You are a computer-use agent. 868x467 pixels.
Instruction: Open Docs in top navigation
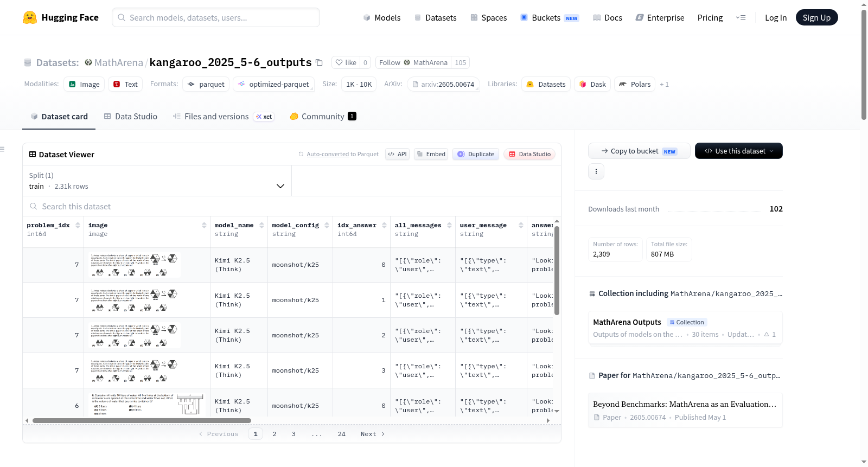click(608, 17)
